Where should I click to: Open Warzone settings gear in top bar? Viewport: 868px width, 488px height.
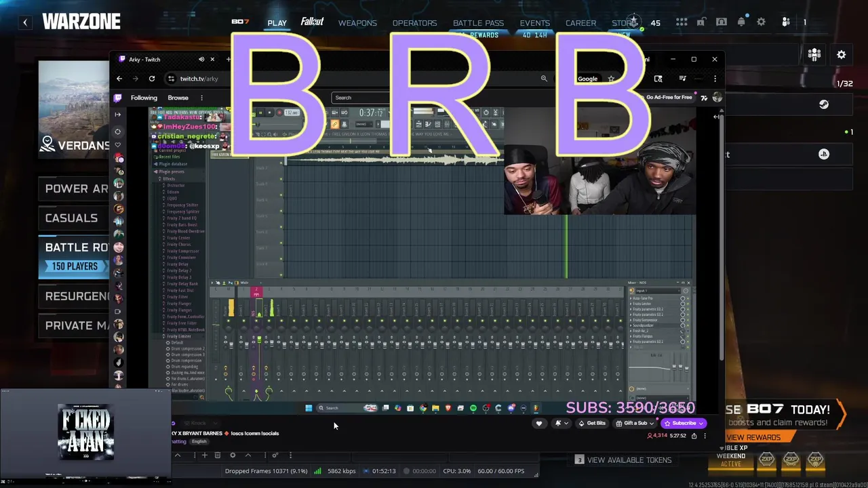click(761, 22)
